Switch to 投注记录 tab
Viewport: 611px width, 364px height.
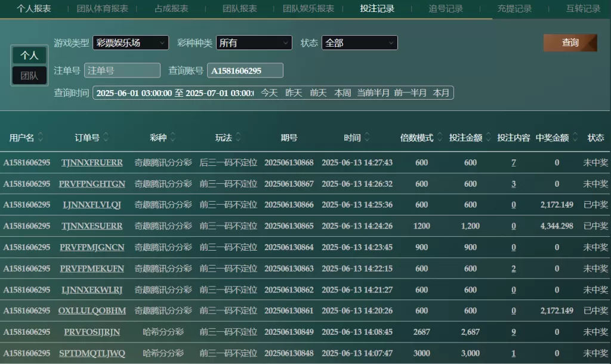(x=377, y=8)
